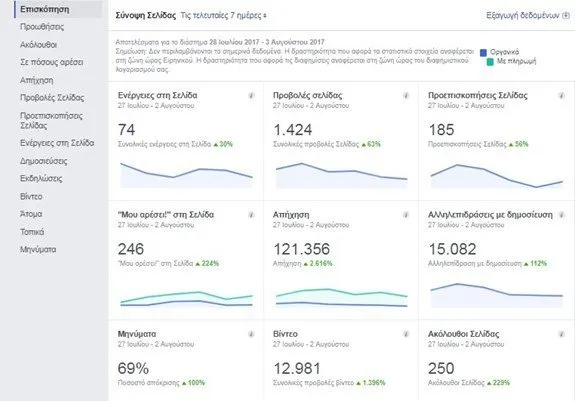Open info icon for Προεπισκοπήσεις Σελίδας card
Screen dimensions: 575x402
pyautogui.click(x=561, y=96)
